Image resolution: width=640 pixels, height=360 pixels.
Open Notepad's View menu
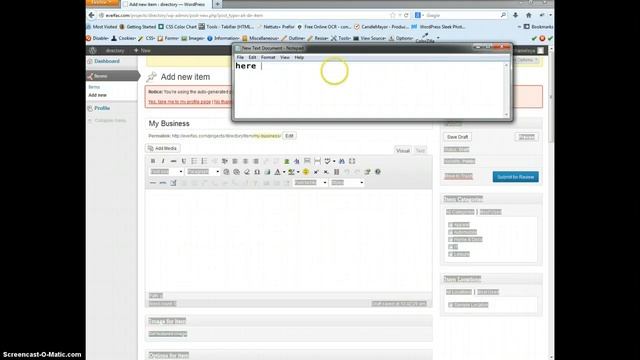[284, 58]
